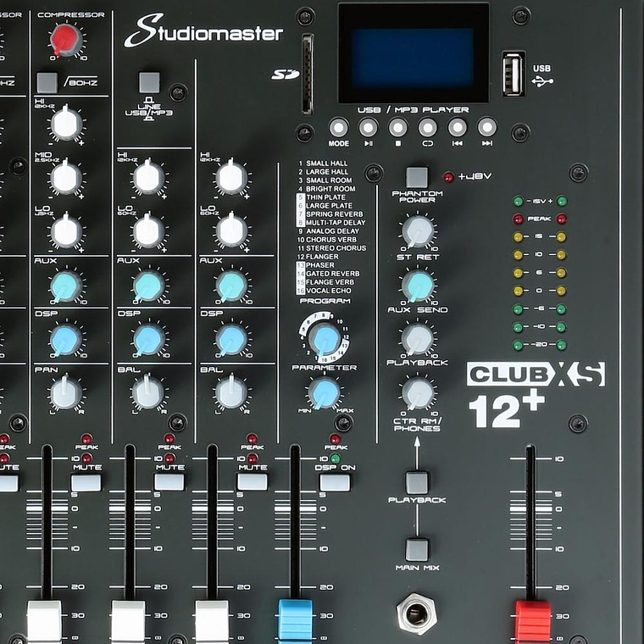This screenshot has width=644, height=644.
Task: Grab the blue DSP return fader
Action: pos(295,621)
